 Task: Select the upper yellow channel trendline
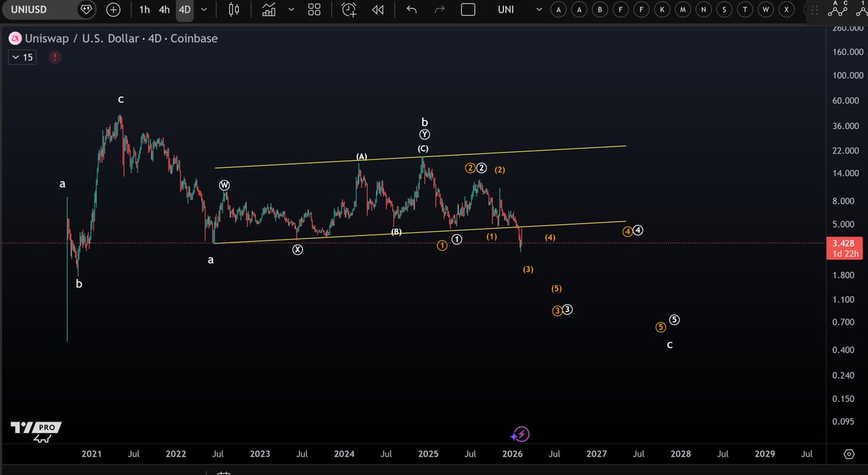coord(421,157)
